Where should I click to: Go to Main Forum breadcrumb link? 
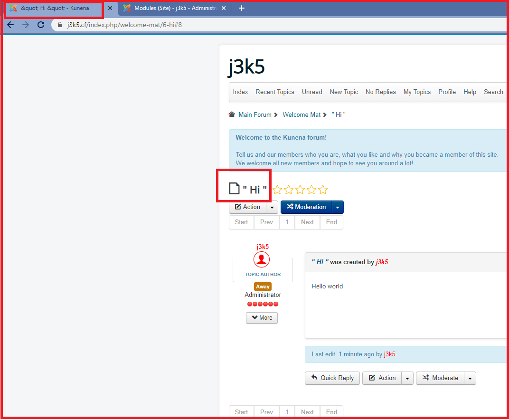(x=255, y=115)
